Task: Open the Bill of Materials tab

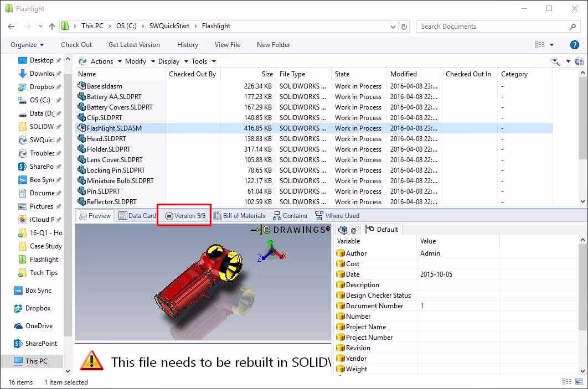Action: tap(239, 216)
